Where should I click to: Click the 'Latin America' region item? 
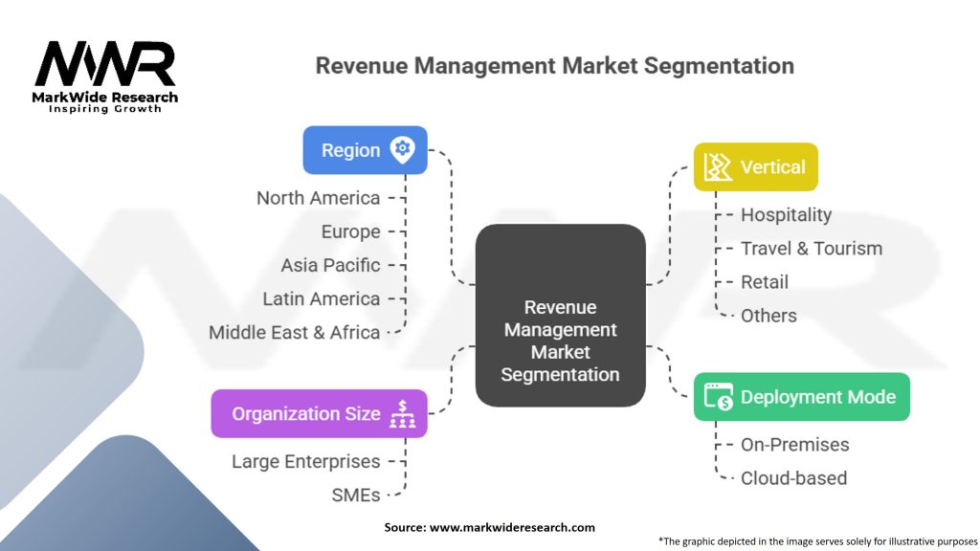point(322,299)
